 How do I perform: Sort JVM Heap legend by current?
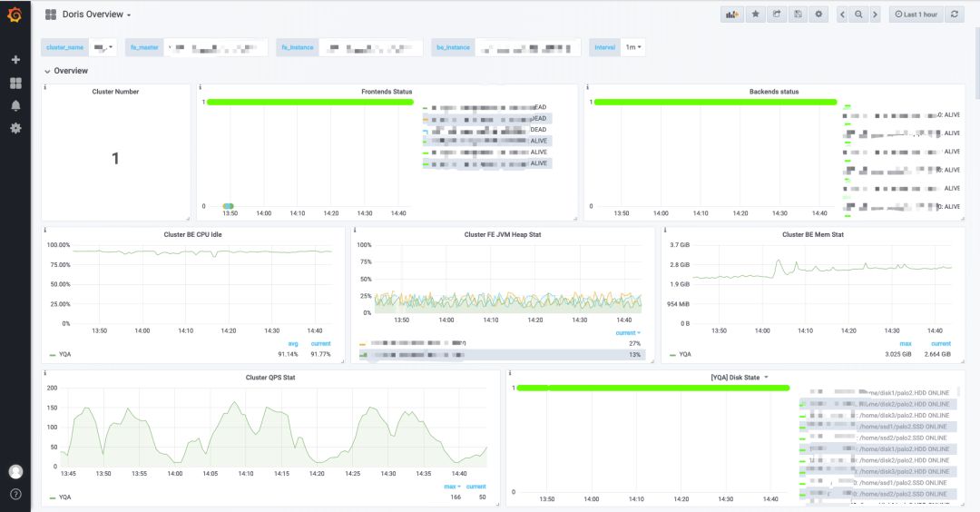(628, 333)
